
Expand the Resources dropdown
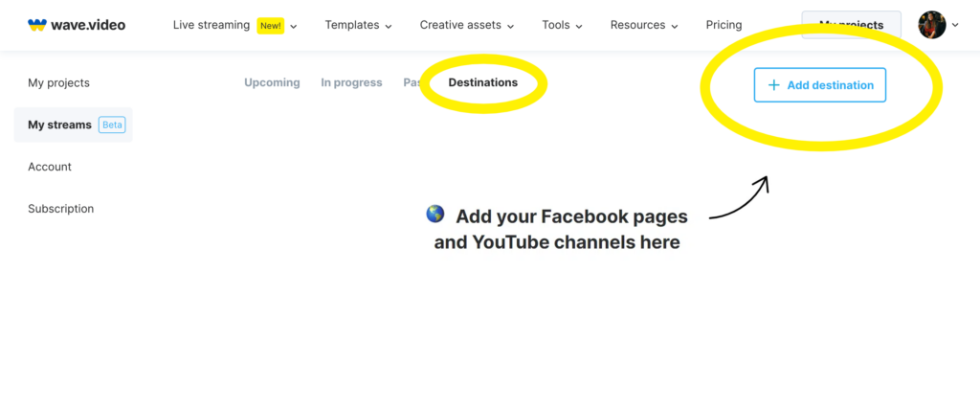644,25
